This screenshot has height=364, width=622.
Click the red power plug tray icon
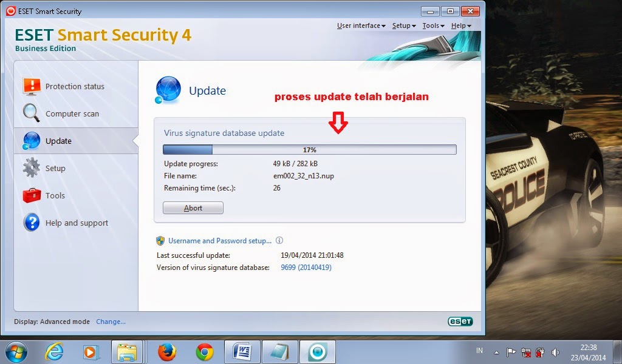click(x=540, y=352)
